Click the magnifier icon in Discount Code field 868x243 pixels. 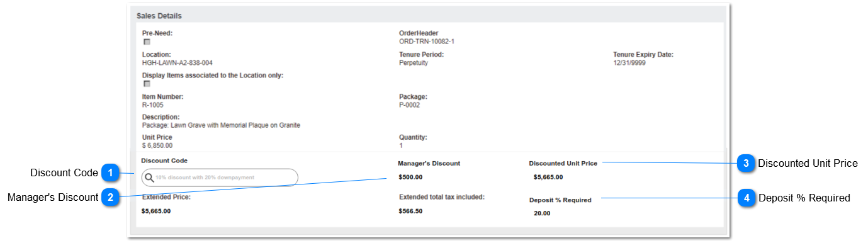[149, 178]
